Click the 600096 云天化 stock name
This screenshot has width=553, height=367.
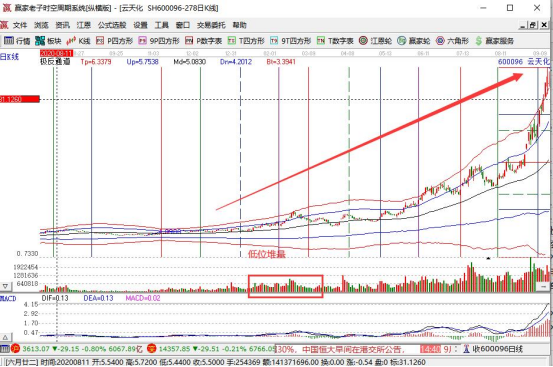click(x=524, y=62)
